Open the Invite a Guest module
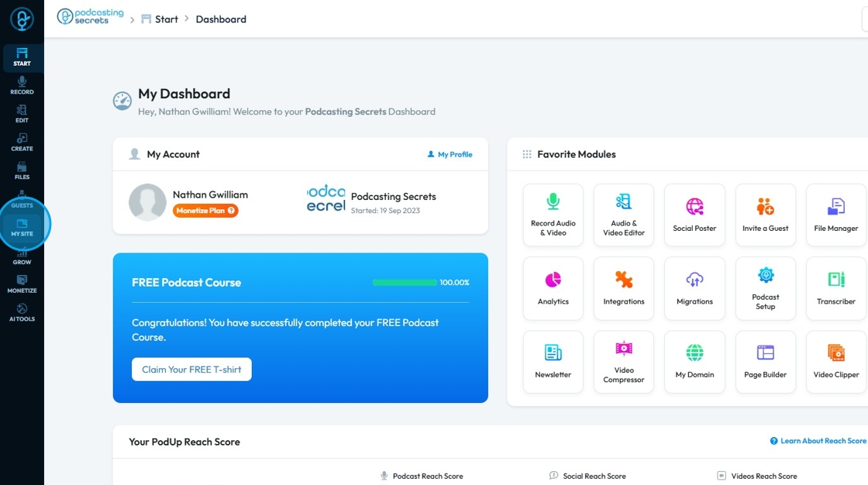The height and width of the screenshot is (485, 868). click(766, 215)
